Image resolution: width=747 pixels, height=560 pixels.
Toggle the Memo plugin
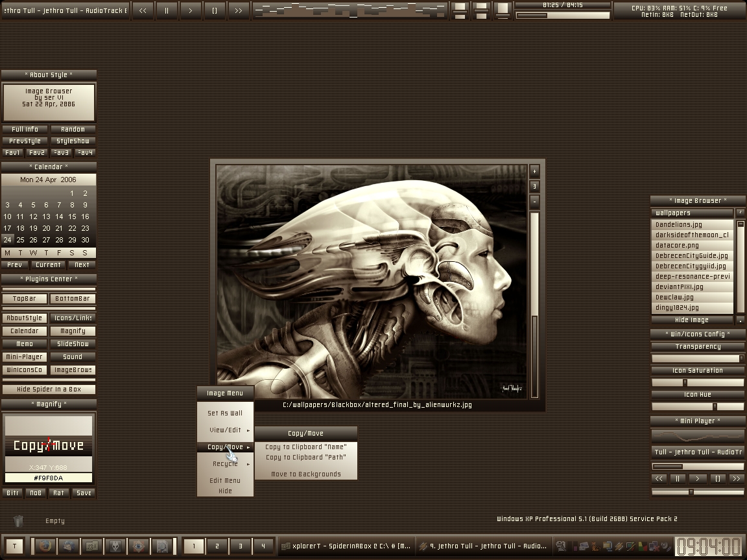click(24, 344)
